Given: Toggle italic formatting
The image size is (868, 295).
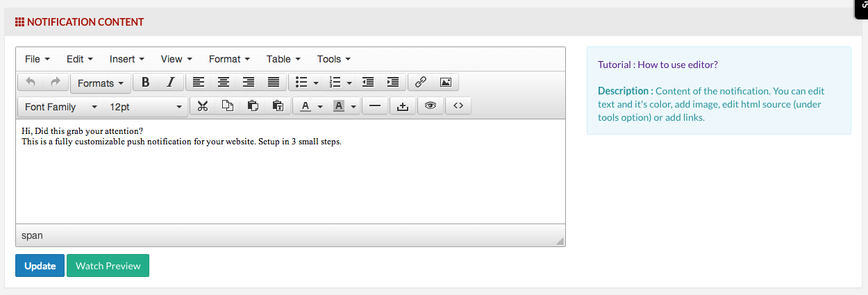Looking at the screenshot, I should pyautogui.click(x=171, y=83).
